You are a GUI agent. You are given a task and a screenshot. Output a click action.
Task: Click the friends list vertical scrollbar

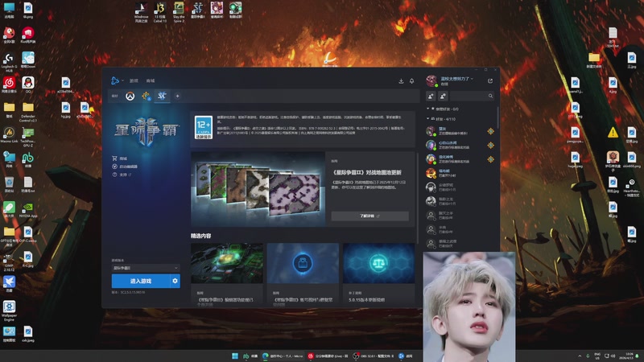pyautogui.click(x=497, y=119)
